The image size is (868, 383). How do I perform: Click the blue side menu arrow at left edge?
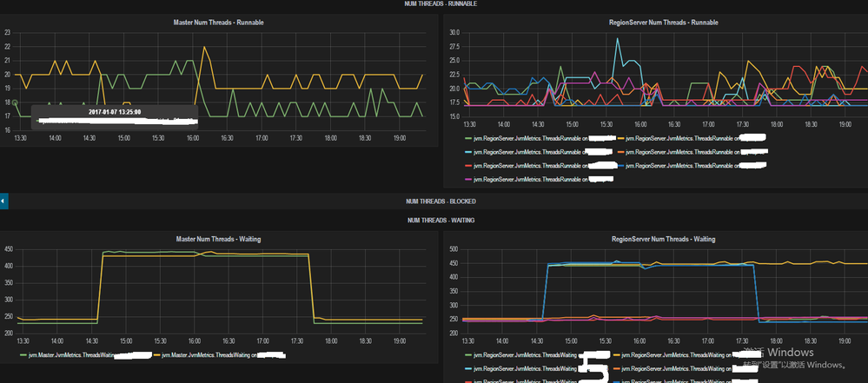3,201
